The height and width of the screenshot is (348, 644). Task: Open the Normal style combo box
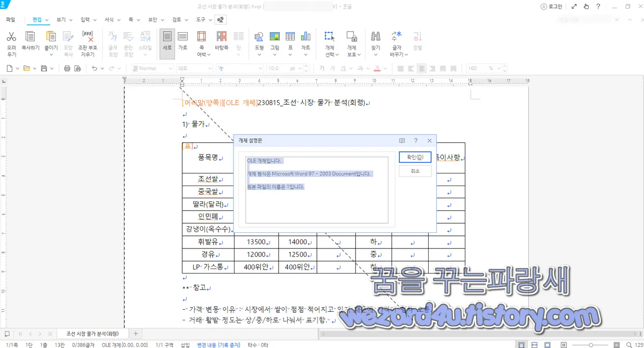point(153,68)
